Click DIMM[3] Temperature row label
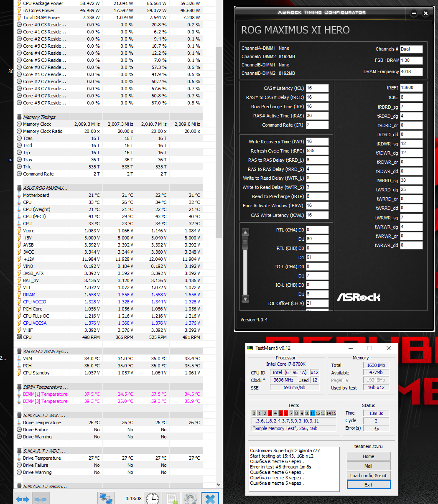The width and height of the screenshot is (438, 504). pos(45,401)
